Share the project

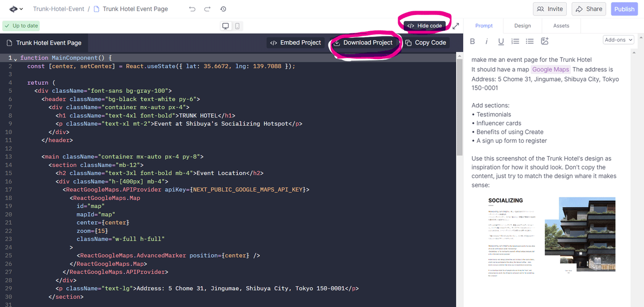pyautogui.click(x=589, y=9)
